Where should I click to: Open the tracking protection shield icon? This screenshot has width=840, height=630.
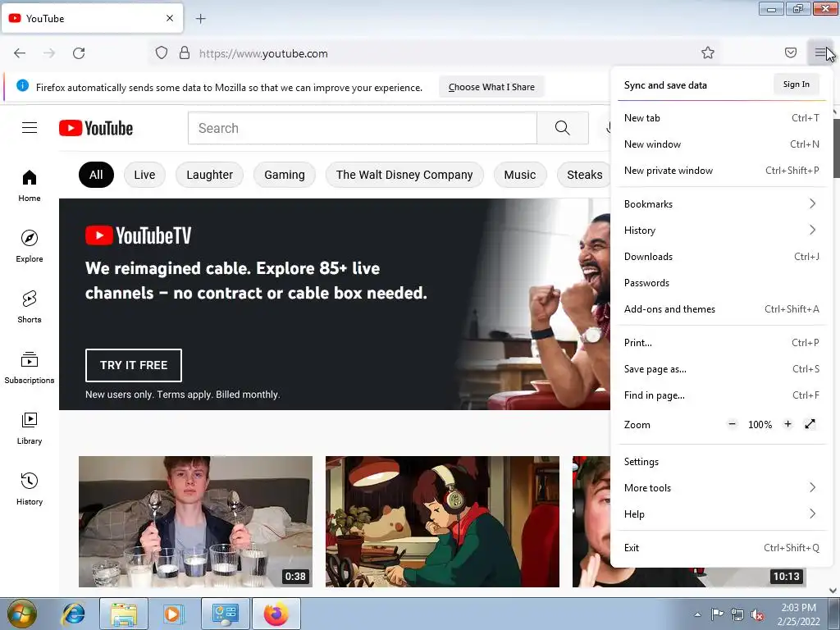(162, 52)
